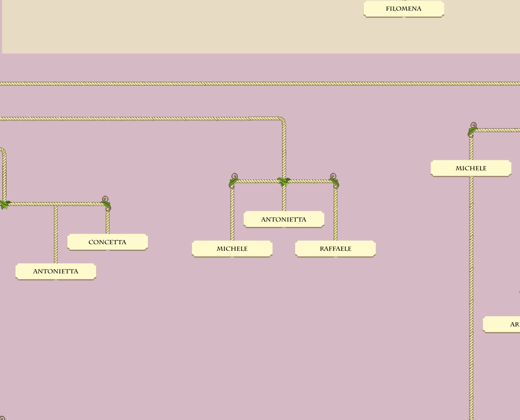520x420 pixels.
Task: Click the beige panel area left of Filomena
Action: click(179, 27)
